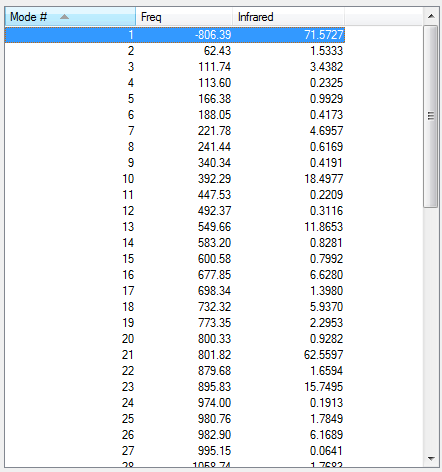The width and height of the screenshot is (442, 472).
Task: Click the scrollbar down arrow
Action: (x=431, y=459)
